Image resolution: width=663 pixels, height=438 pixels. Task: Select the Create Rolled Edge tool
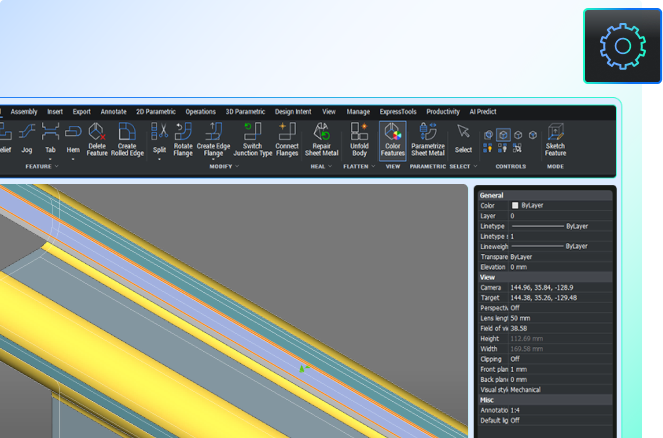127,139
